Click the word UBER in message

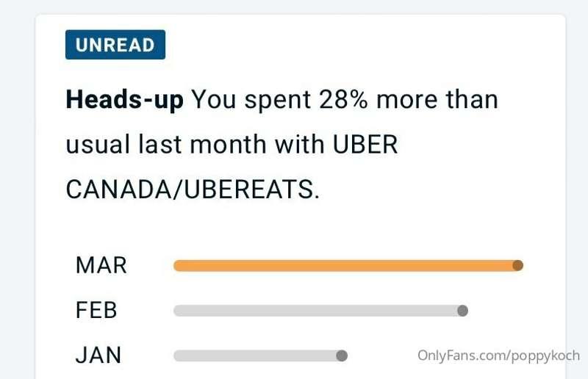click(365, 144)
